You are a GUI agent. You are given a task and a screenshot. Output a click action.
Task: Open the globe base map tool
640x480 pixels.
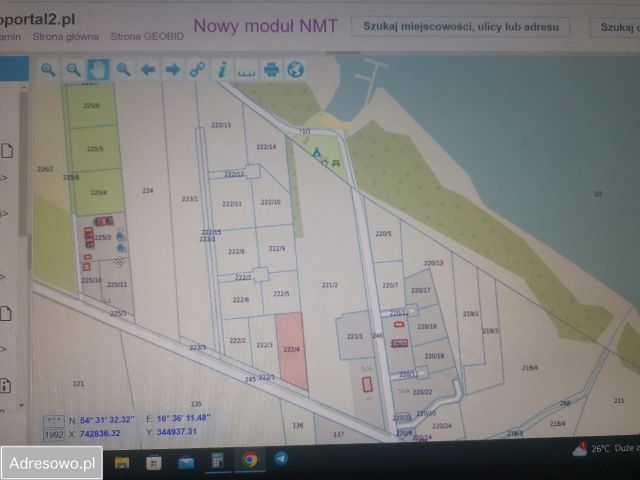click(296, 69)
